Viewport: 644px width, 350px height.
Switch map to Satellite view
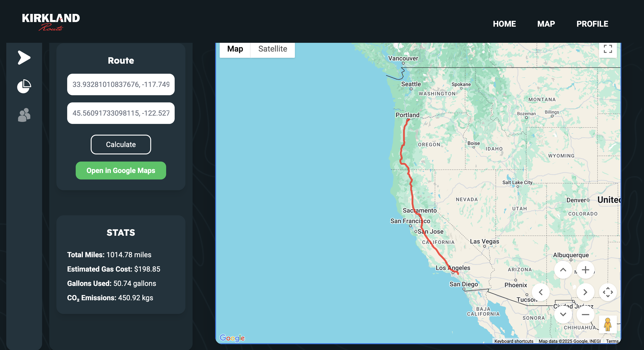coord(273,49)
